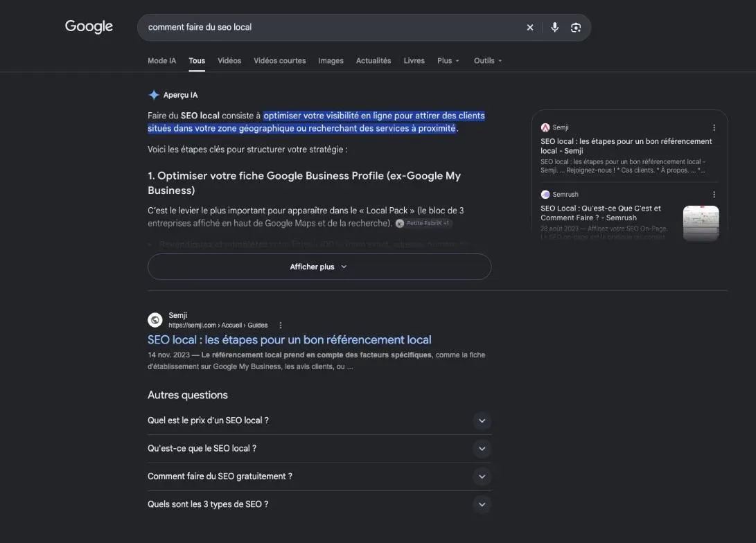Expand the AI overview with Afficher plus
This screenshot has width=756, height=543.
(319, 267)
